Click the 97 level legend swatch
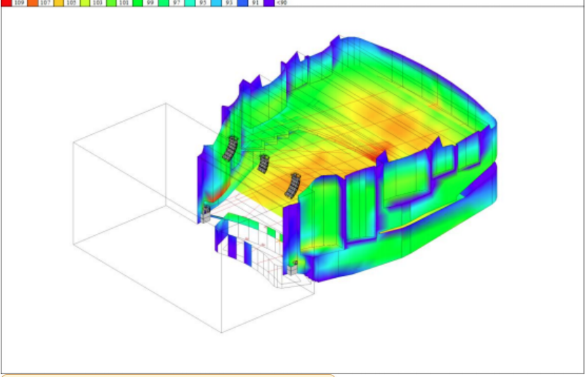The width and height of the screenshot is (588, 377). click(x=163, y=3)
